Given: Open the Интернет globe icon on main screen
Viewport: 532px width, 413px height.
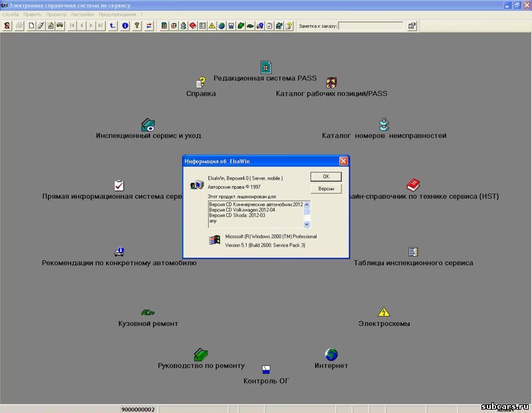Looking at the screenshot, I should point(331,354).
